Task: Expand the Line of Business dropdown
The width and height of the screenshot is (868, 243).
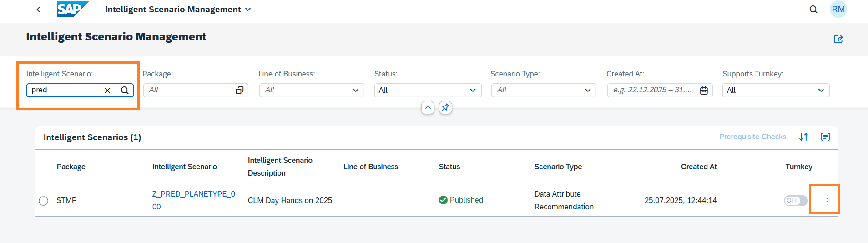Action: (356, 91)
